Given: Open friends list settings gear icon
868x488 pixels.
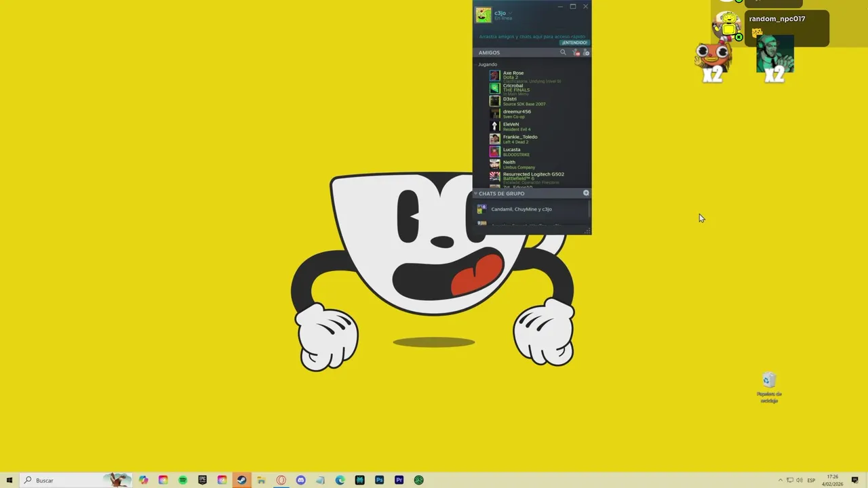Looking at the screenshot, I should (587, 52).
